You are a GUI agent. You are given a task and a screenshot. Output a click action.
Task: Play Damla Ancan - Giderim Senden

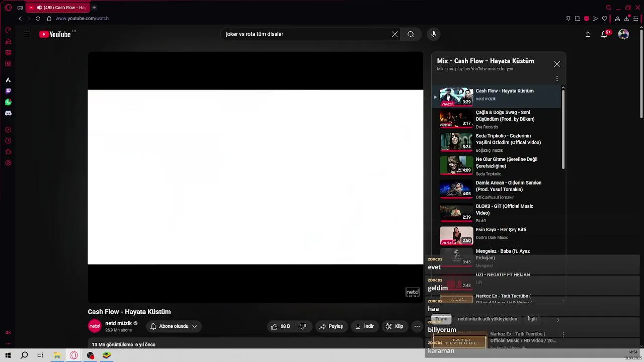pos(497,190)
